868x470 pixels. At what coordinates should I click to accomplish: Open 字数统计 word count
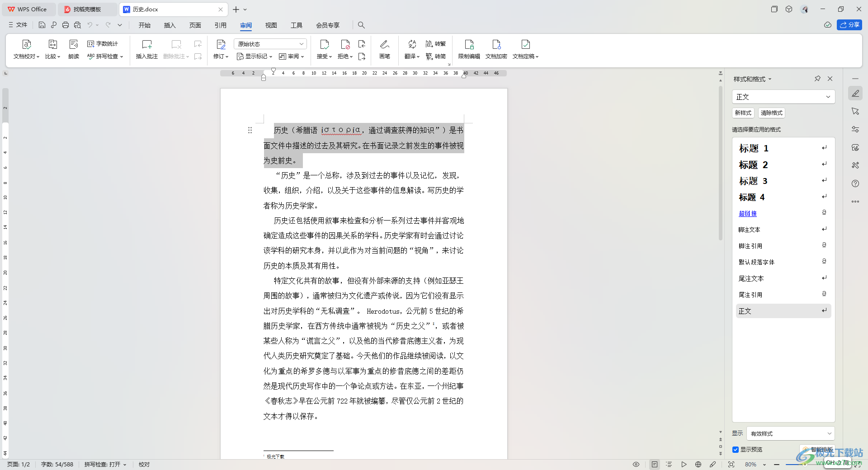coord(103,44)
